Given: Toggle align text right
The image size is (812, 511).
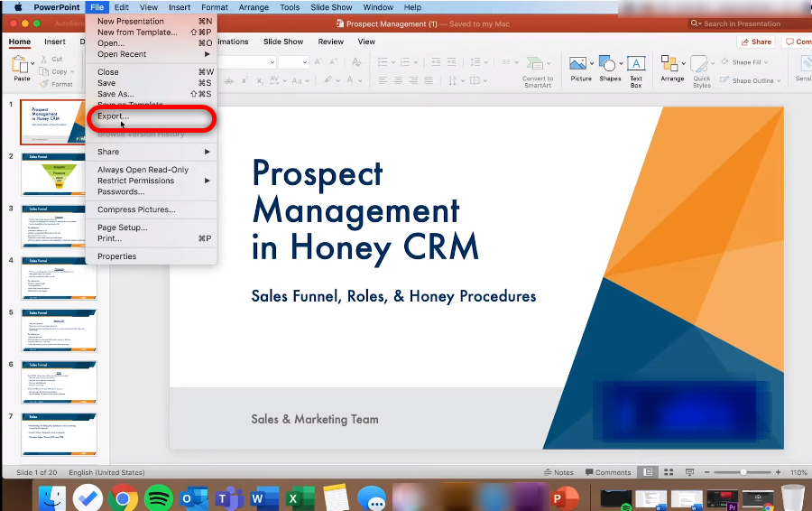Looking at the screenshot, I should click(x=413, y=80).
